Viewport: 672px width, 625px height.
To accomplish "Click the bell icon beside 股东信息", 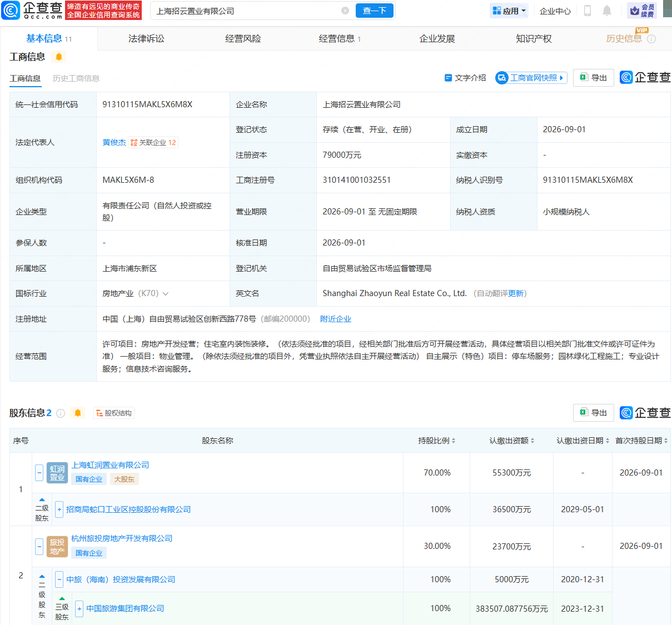I will [78, 413].
